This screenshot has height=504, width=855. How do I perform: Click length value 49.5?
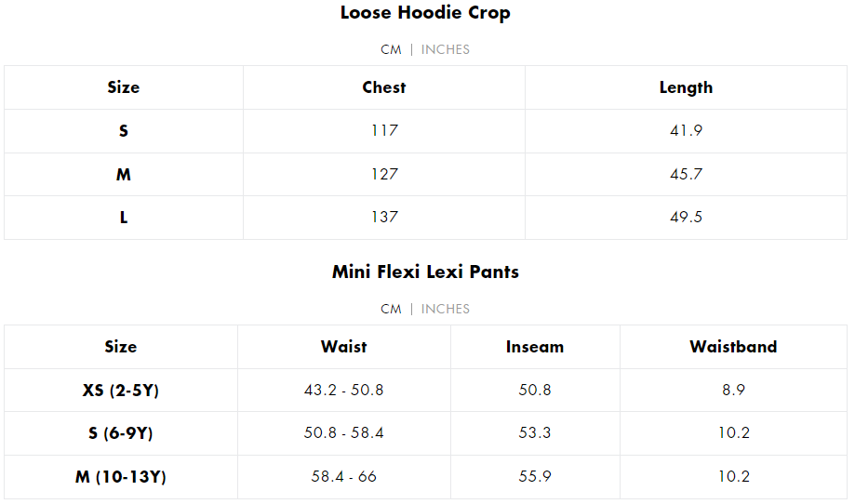click(686, 217)
